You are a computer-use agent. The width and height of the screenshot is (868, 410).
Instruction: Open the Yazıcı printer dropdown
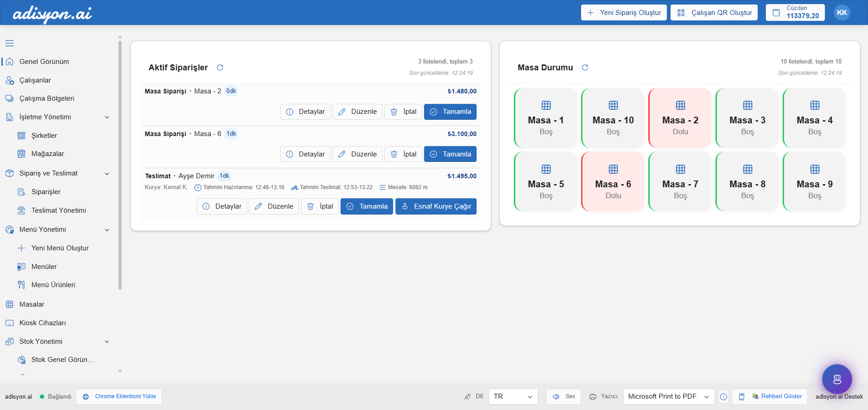668,396
